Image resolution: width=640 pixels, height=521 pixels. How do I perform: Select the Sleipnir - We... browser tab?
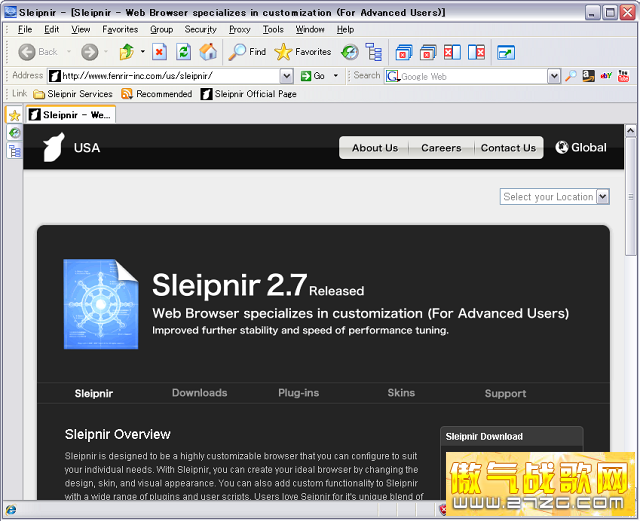click(x=71, y=115)
